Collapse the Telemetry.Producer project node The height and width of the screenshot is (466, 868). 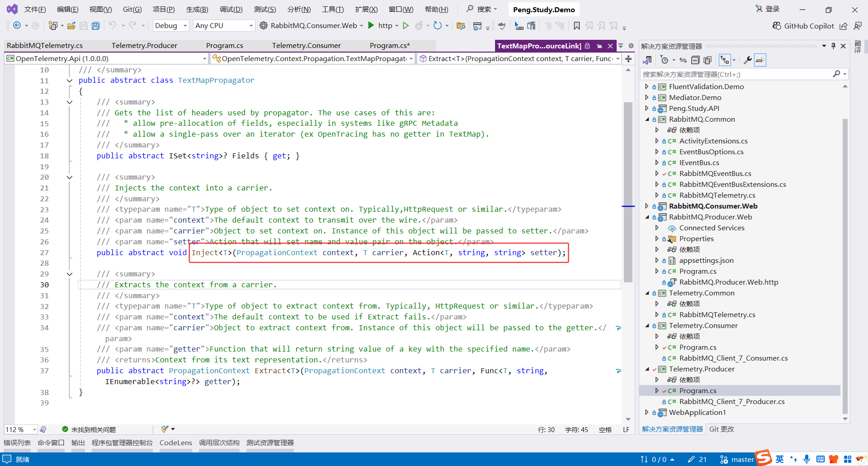tap(646, 369)
